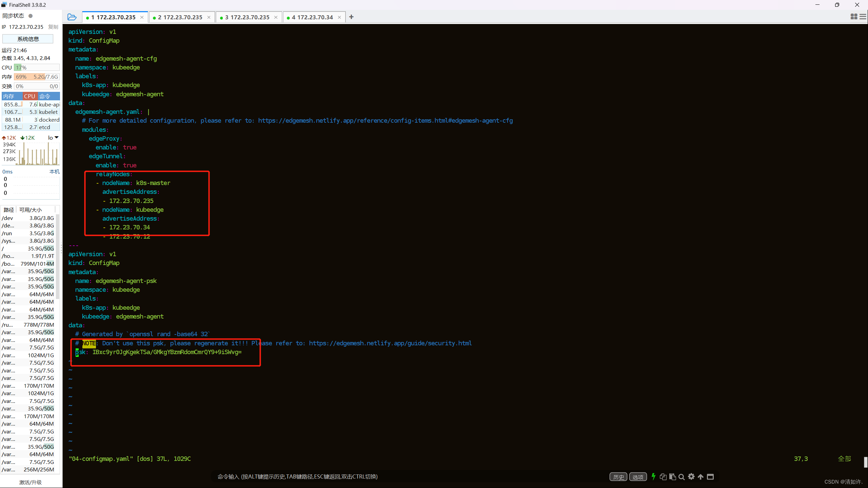Click the paste icon in command bar
Viewport: 868px width, 488px height.
pos(672,477)
